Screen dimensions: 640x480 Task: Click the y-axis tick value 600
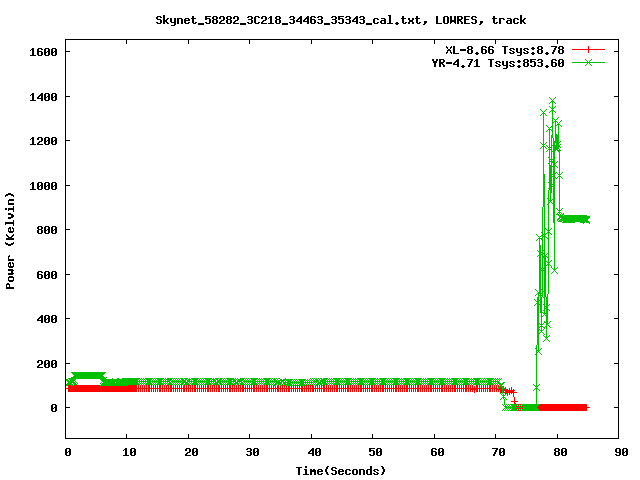pyautogui.click(x=47, y=275)
